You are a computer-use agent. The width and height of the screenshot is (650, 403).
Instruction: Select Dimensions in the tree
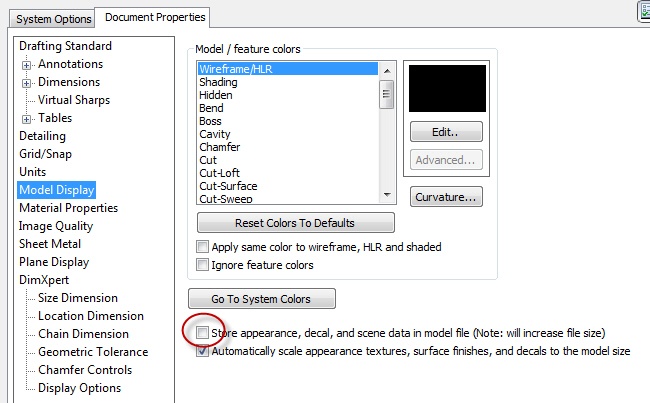[x=69, y=82]
